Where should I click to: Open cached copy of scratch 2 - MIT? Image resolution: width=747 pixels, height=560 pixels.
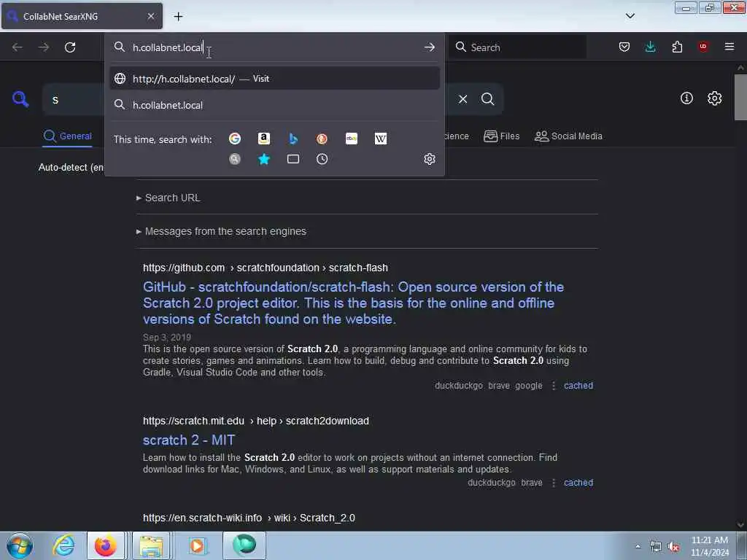pos(578,483)
